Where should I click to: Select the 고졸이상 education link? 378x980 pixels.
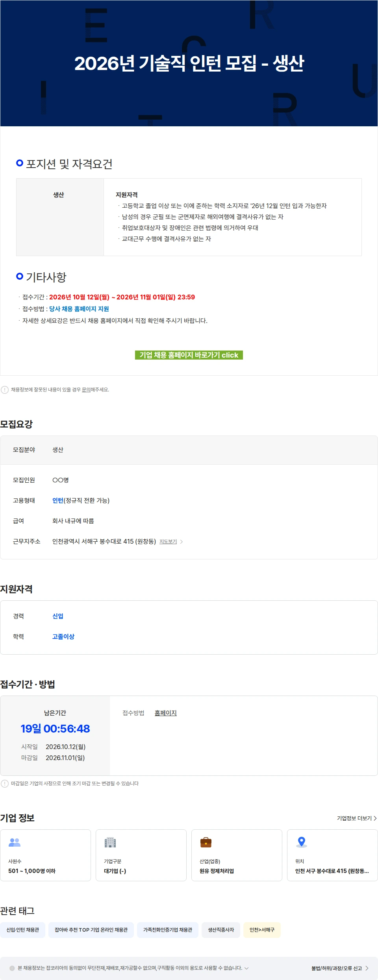coord(63,637)
